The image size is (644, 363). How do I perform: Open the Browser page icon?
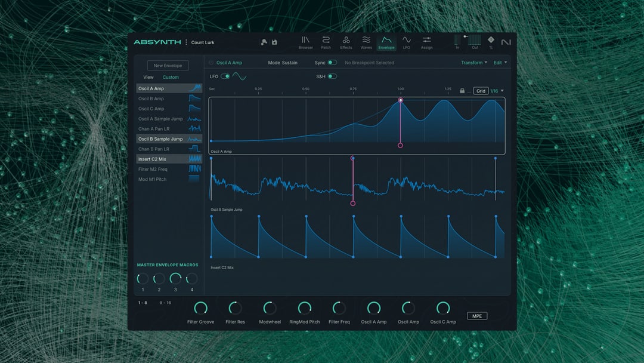305,41
